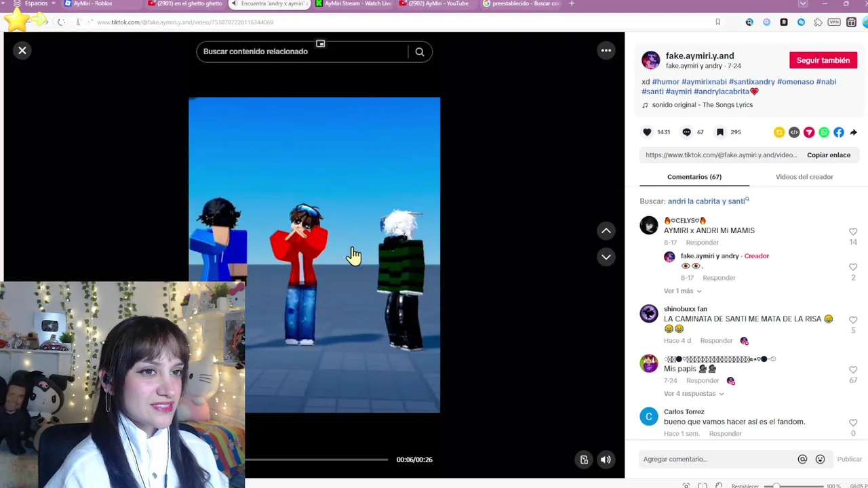
Task: Click hashtag #humor
Action: 665,81
